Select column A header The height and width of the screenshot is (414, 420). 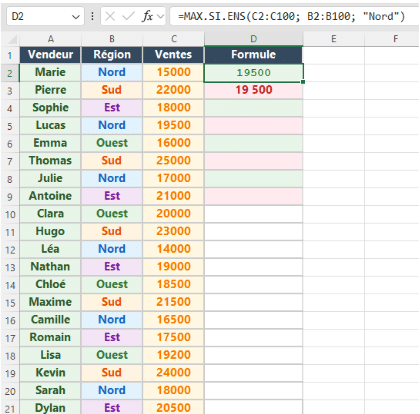[x=51, y=39]
